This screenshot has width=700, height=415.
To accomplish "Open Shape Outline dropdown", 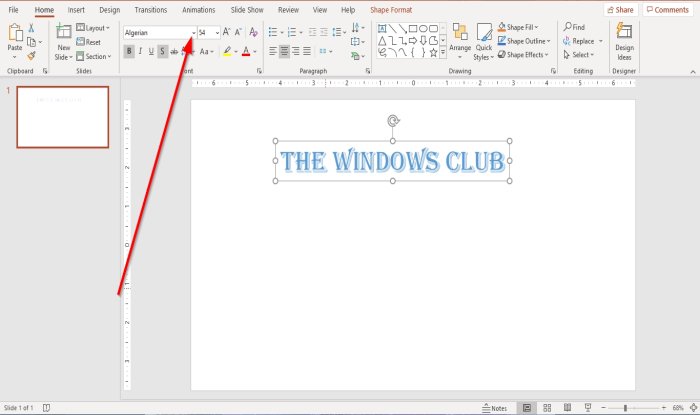I will 524,41.
